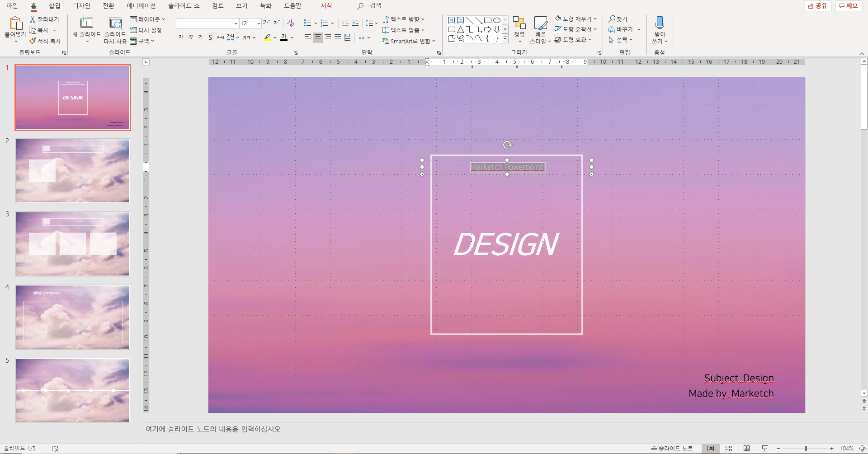Open the Animations (애니메이션) tab
Viewport: 868px width, 454px height.
[141, 6]
